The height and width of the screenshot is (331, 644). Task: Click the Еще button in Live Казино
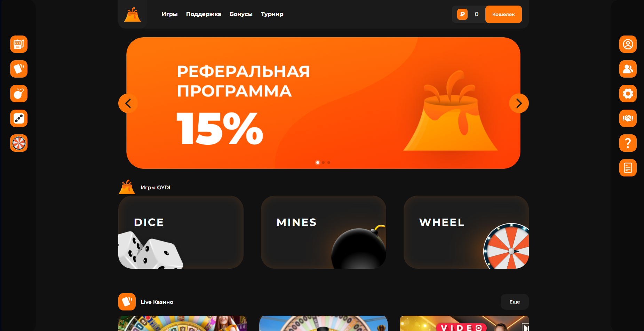pos(515,302)
